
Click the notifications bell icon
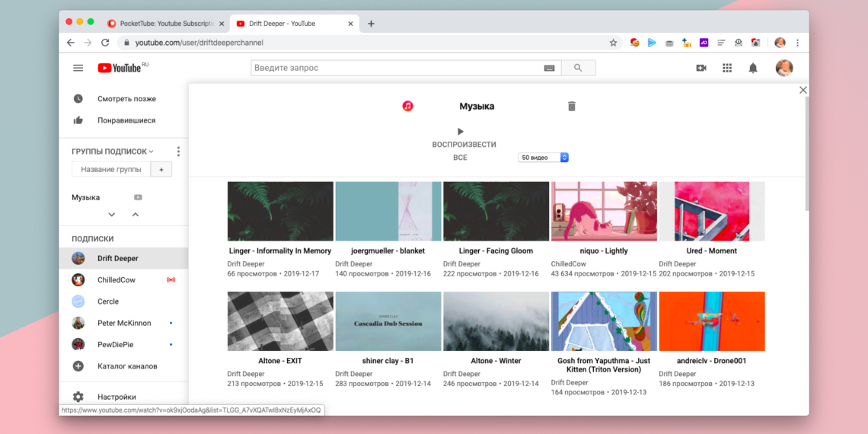(752, 68)
